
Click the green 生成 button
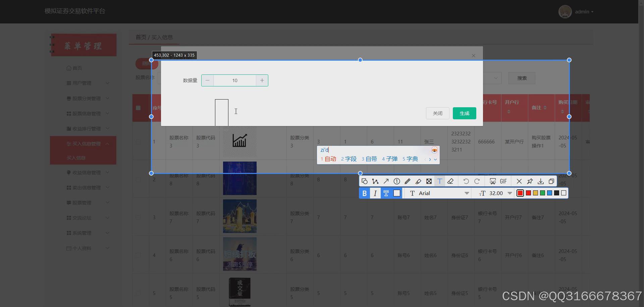465,113
